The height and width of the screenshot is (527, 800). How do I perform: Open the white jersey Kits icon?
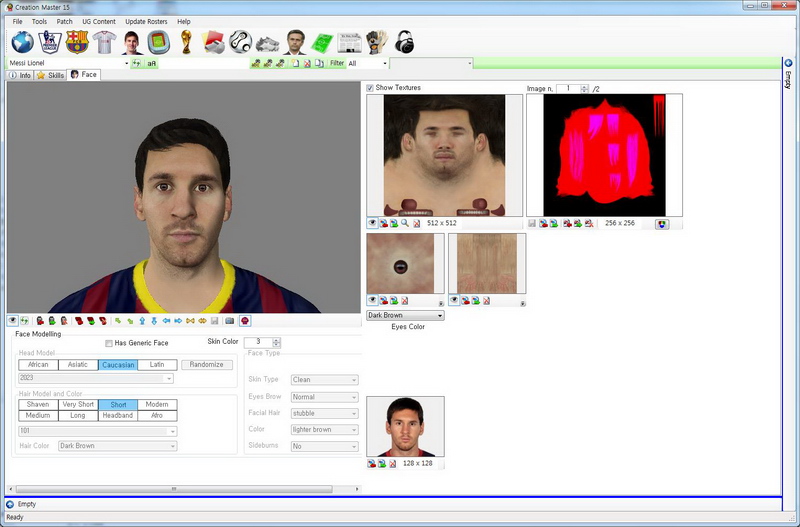tap(105, 42)
